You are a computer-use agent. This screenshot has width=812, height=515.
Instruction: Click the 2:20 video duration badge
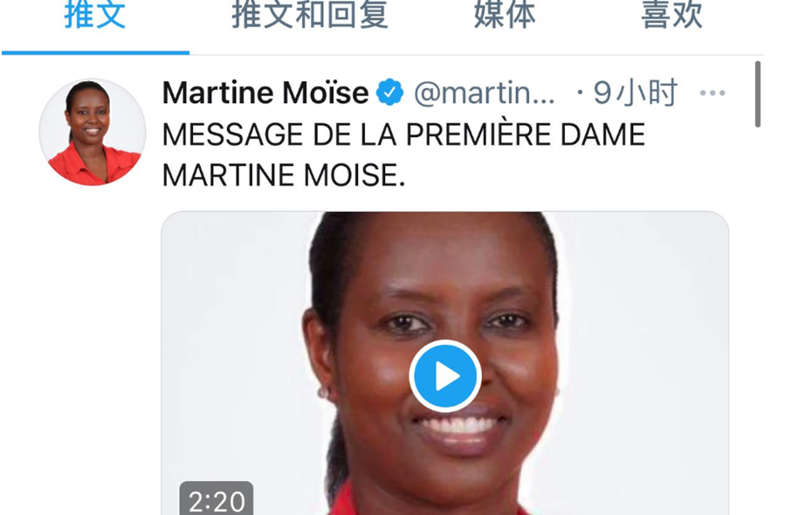click(217, 499)
